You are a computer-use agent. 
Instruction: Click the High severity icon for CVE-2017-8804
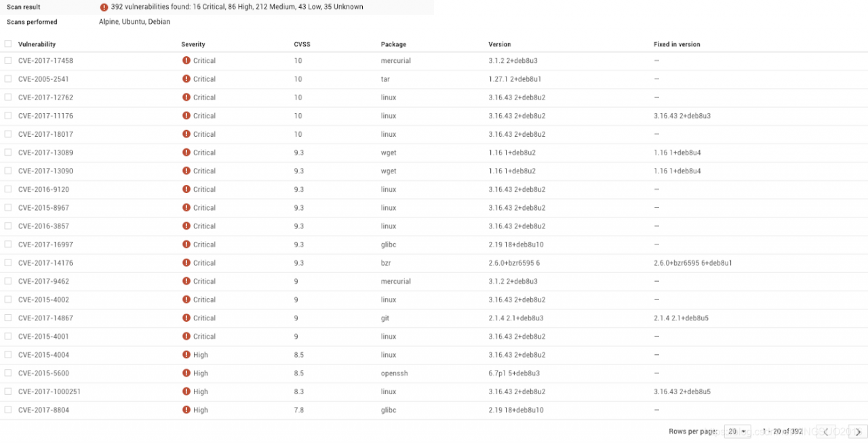click(186, 410)
